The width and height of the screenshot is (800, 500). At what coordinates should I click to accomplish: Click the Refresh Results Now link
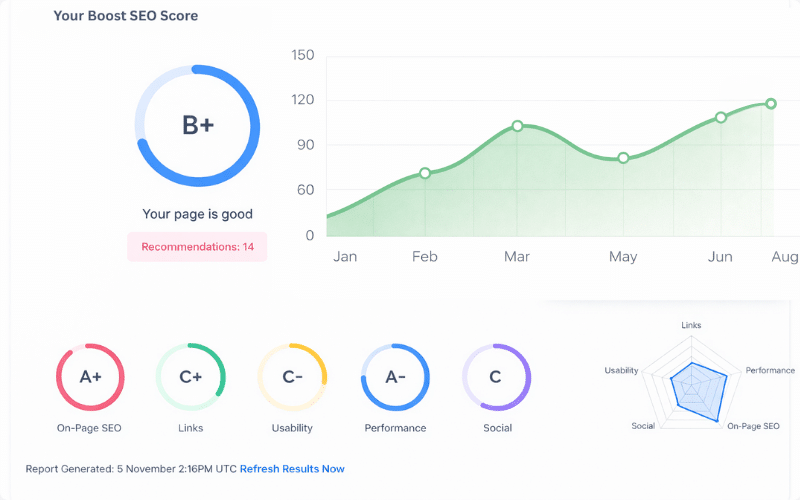click(x=292, y=468)
